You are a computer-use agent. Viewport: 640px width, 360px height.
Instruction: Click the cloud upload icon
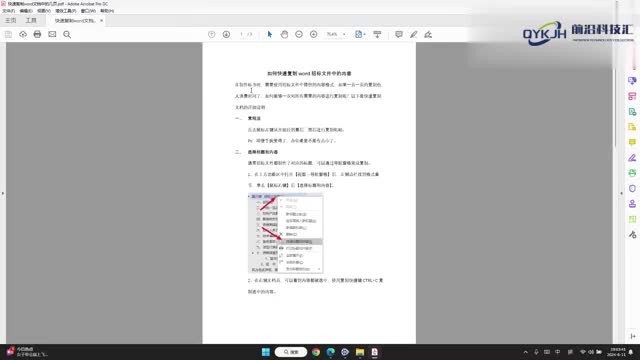(x=23, y=34)
